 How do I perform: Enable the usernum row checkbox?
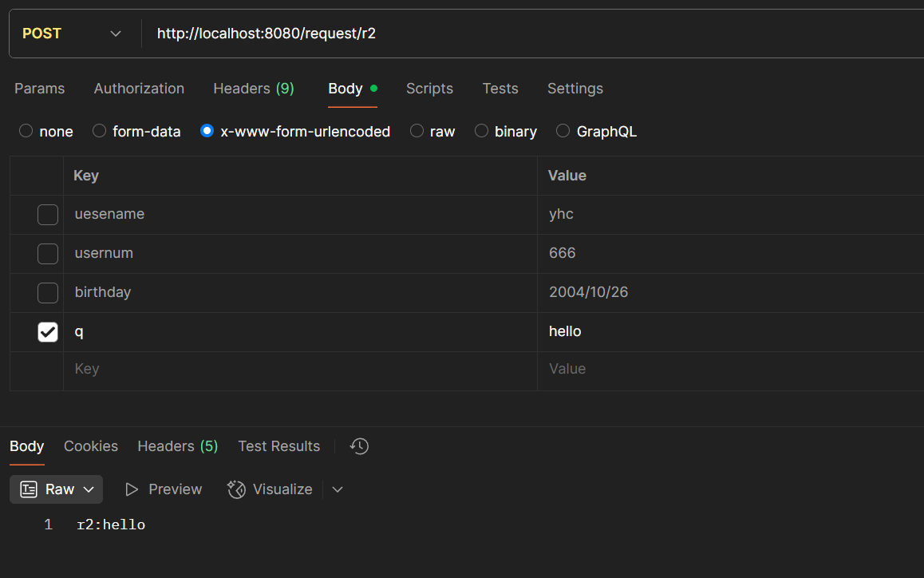coord(48,254)
